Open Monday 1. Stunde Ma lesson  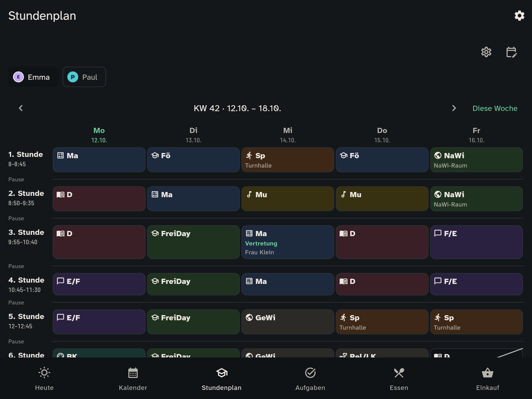[x=99, y=160]
